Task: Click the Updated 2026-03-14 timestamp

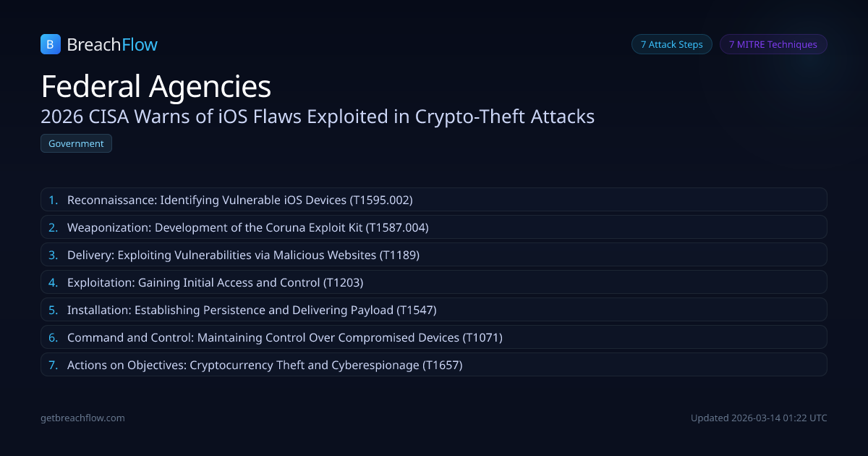Action: click(759, 418)
